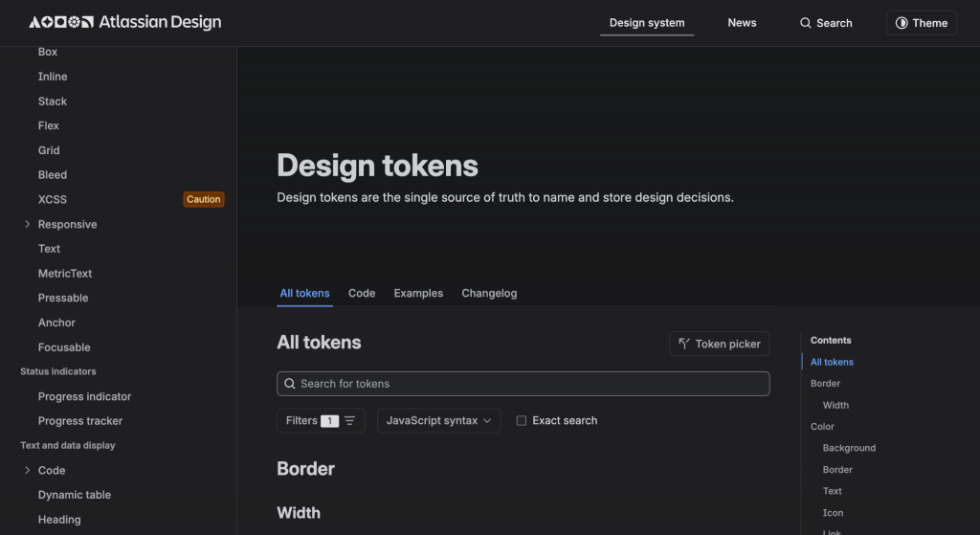Jump to Border under Color in Contents
Viewport: 980px width, 535px height.
837,469
